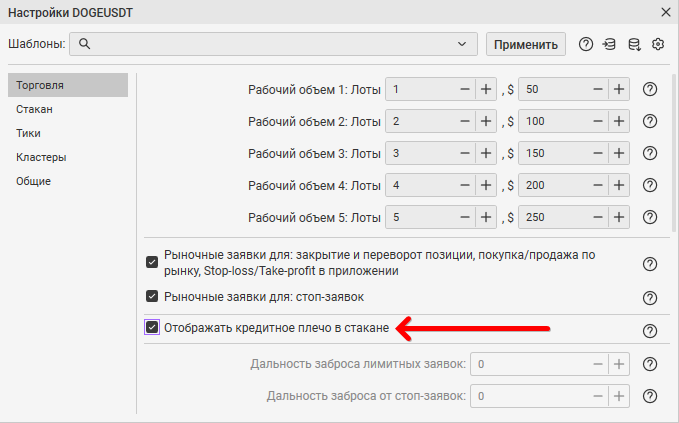Viewport: 679px width, 423px height.
Task: Open the template settings gear icon
Action: tap(658, 44)
